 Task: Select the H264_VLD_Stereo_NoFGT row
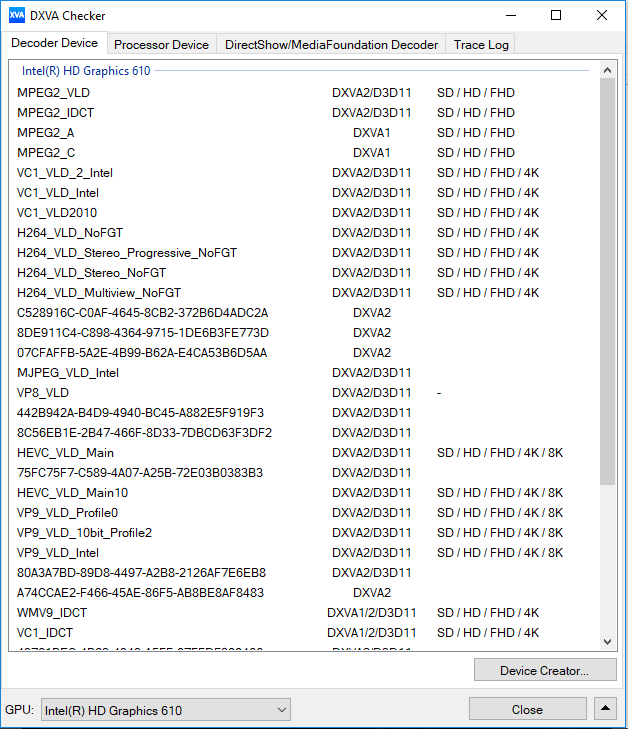point(303,273)
